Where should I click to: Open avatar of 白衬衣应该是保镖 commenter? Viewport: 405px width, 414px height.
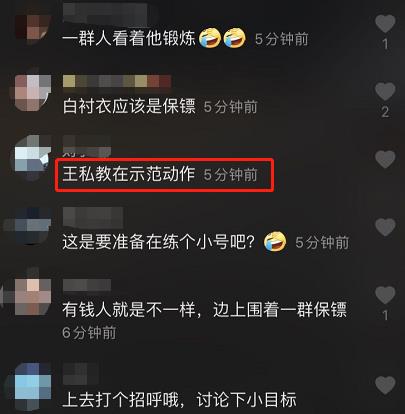33,92
